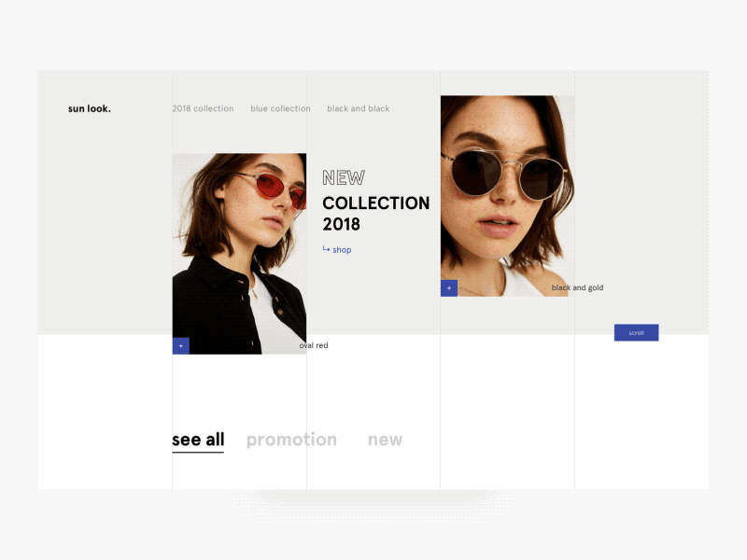Go to blue collection menu item
The image size is (747, 560).
click(x=281, y=108)
